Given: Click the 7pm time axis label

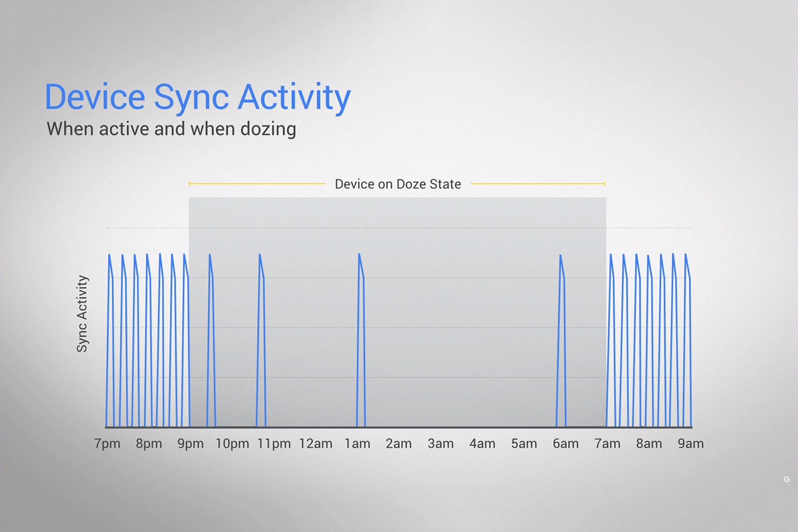Looking at the screenshot, I should pyautogui.click(x=107, y=444).
